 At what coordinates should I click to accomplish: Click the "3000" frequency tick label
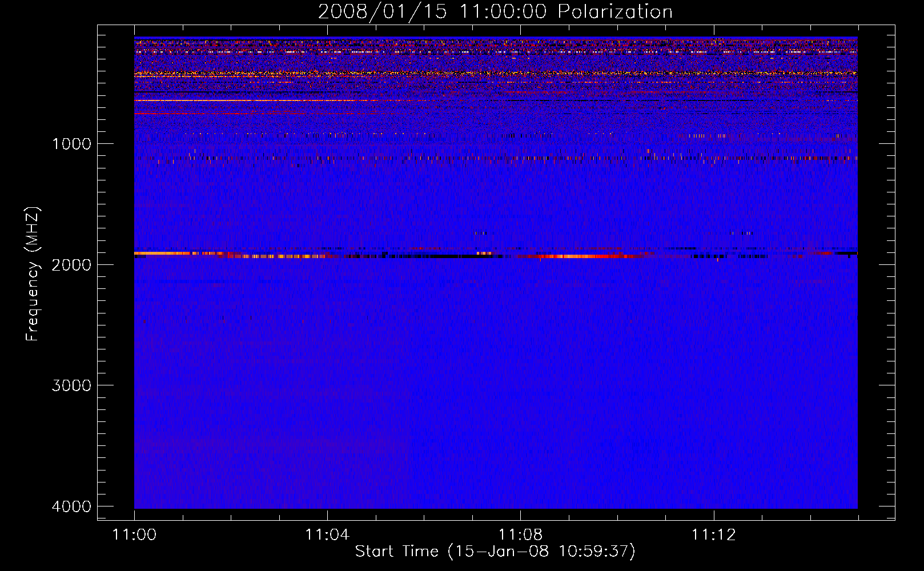point(71,385)
